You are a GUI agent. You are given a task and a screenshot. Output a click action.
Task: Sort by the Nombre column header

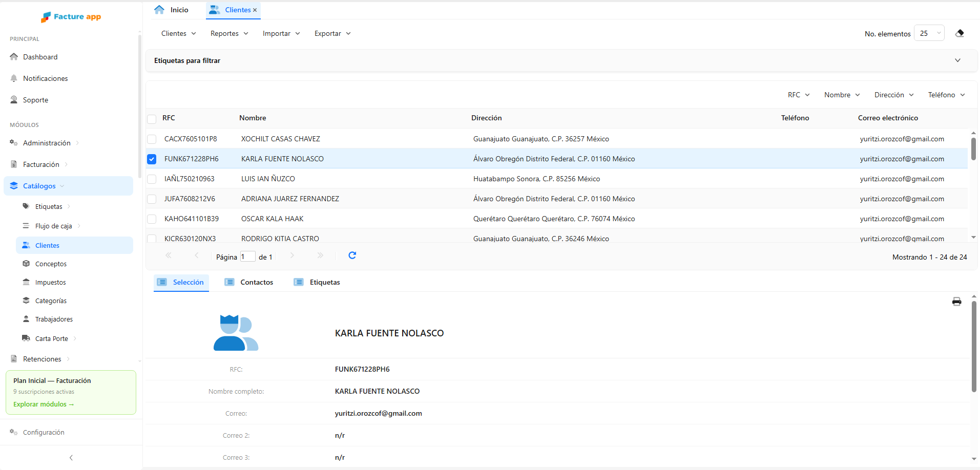(253, 118)
